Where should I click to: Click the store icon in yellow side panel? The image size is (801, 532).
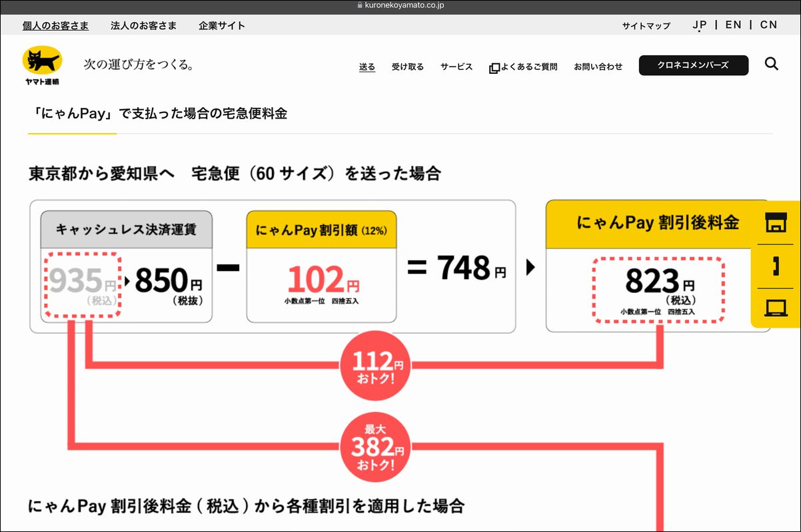[776, 222]
